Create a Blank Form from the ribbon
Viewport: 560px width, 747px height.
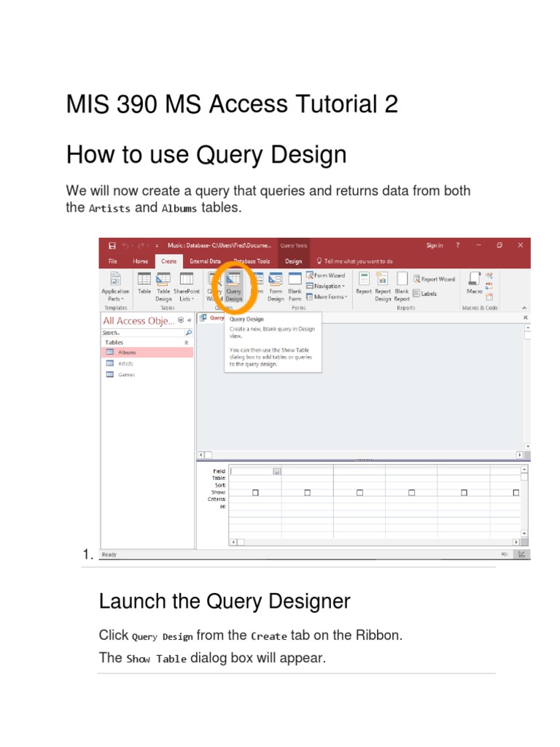295,286
